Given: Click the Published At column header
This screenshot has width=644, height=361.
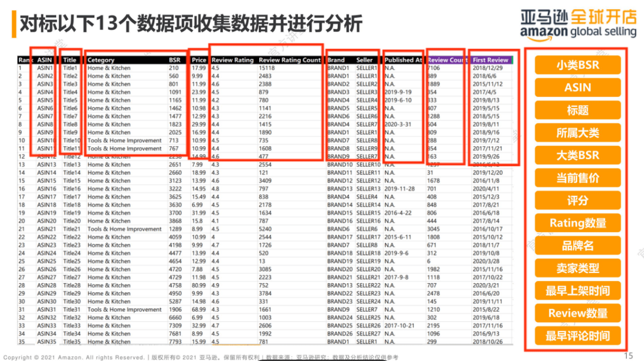Looking at the screenshot, I should [403, 60].
